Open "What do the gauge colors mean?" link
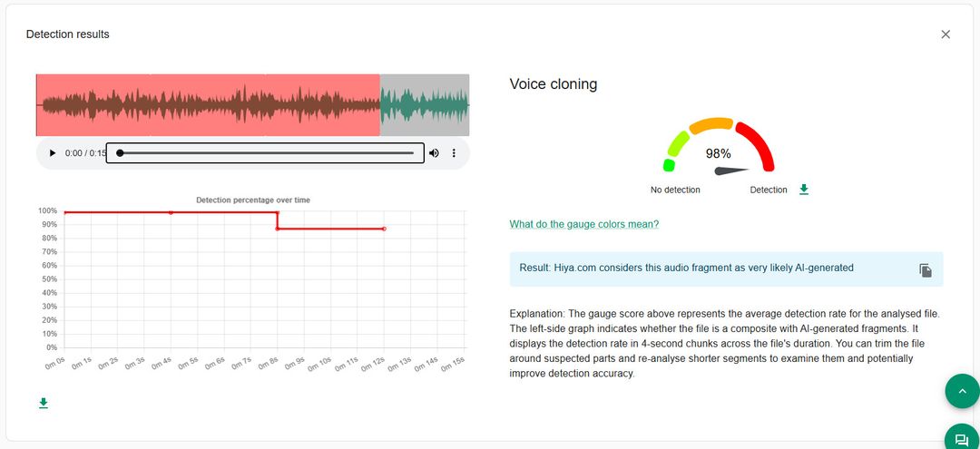The image size is (980, 449). [584, 224]
